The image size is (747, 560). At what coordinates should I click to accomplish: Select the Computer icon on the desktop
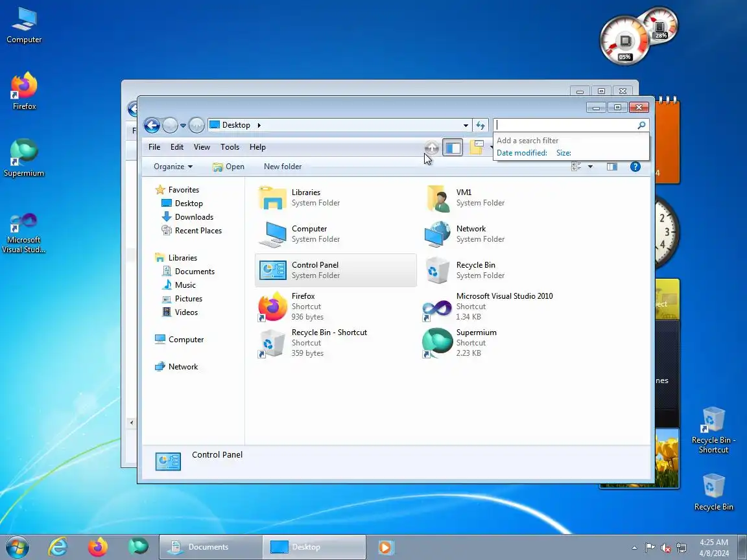click(24, 26)
